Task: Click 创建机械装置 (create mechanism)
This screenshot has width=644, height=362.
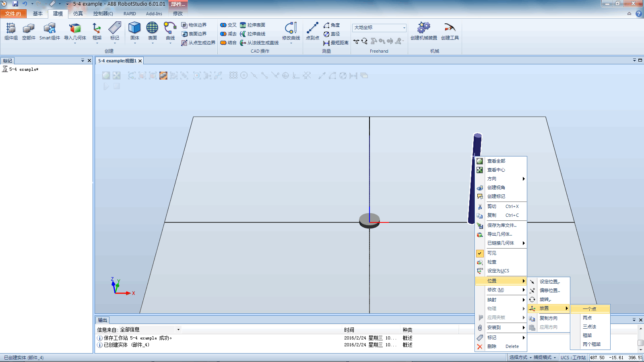Action: click(423, 31)
